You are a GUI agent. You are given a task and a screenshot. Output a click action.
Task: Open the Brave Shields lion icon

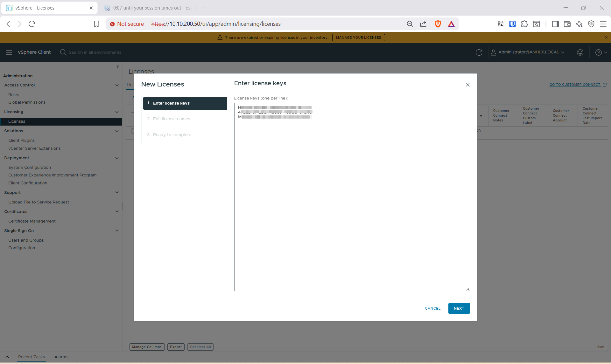point(438,24)
